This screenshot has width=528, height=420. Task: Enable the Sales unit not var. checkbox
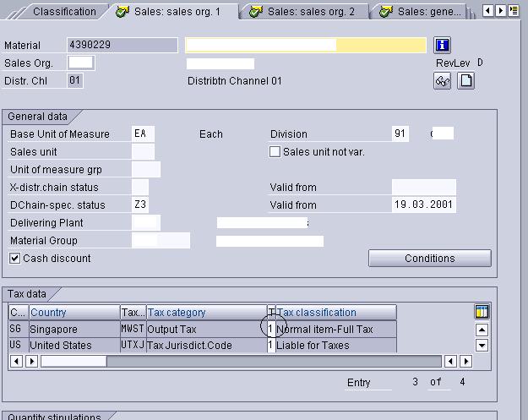(275, 152)
